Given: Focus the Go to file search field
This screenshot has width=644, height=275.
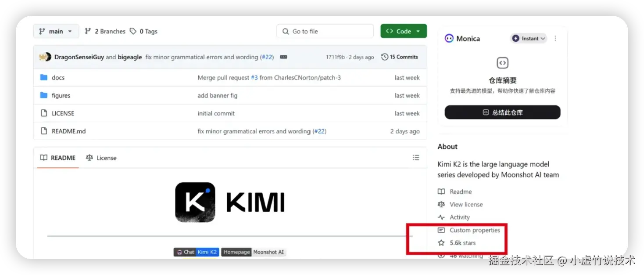Looking at the screenshot, I should 325,31.
